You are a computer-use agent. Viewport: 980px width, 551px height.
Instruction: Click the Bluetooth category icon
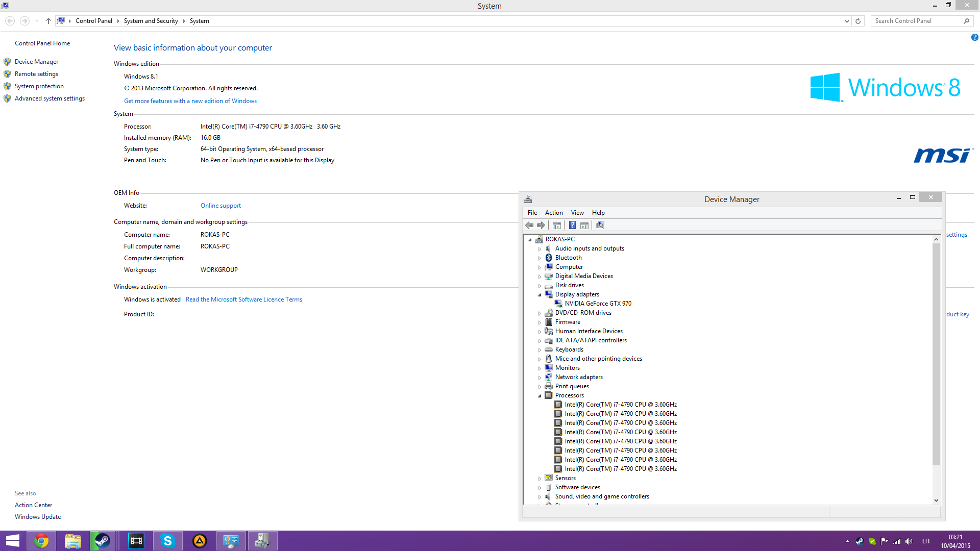pyautogui.click(x=549, y=258)
